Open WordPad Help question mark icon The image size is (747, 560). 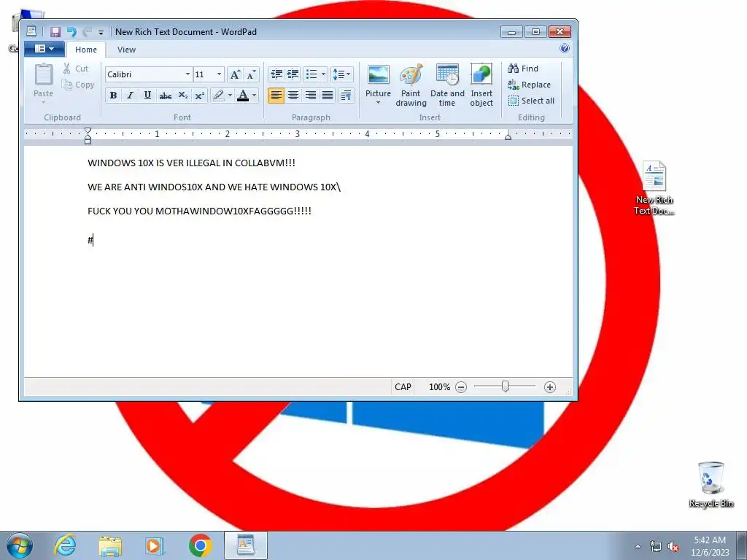point(565,48)
